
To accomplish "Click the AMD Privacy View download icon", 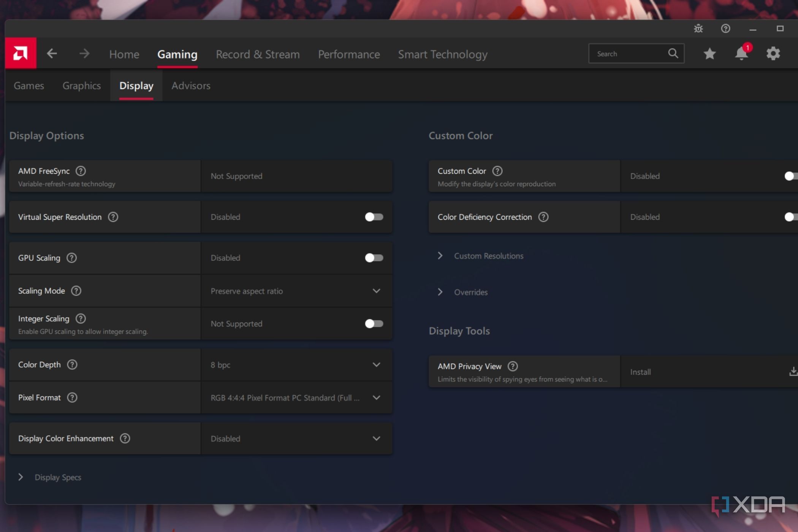I will pos(793,372).
